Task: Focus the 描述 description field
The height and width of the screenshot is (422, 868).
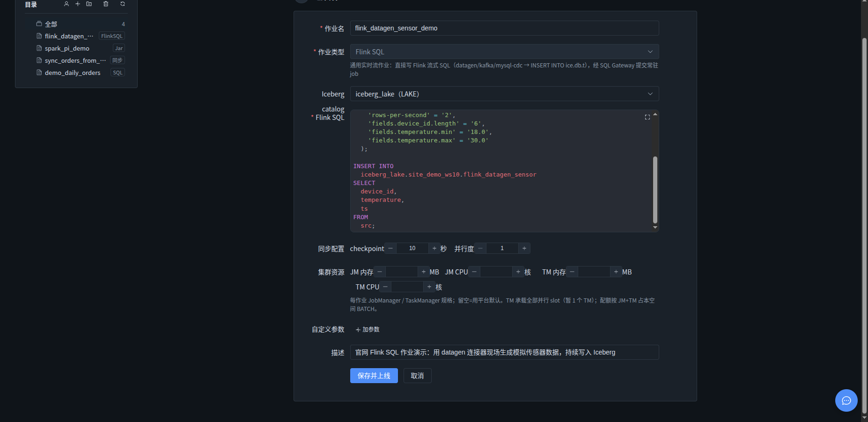Action: point(504,352)
